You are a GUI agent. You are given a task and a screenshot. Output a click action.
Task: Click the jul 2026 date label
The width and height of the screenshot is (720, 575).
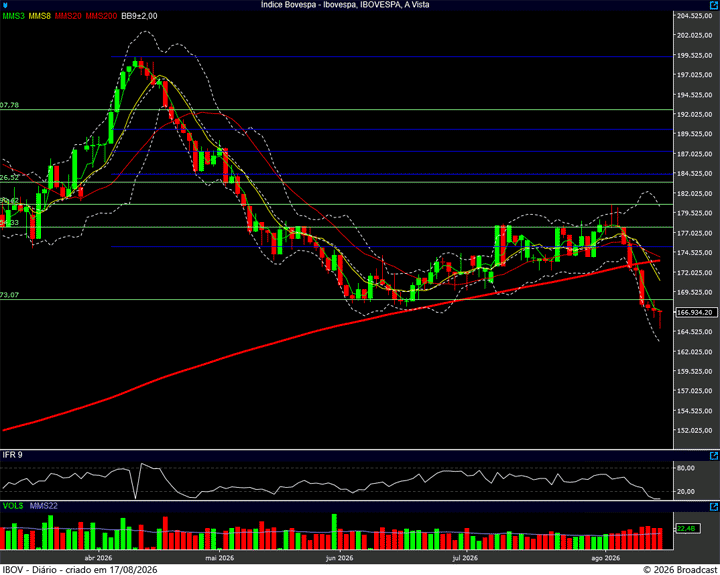pos(465,558)
